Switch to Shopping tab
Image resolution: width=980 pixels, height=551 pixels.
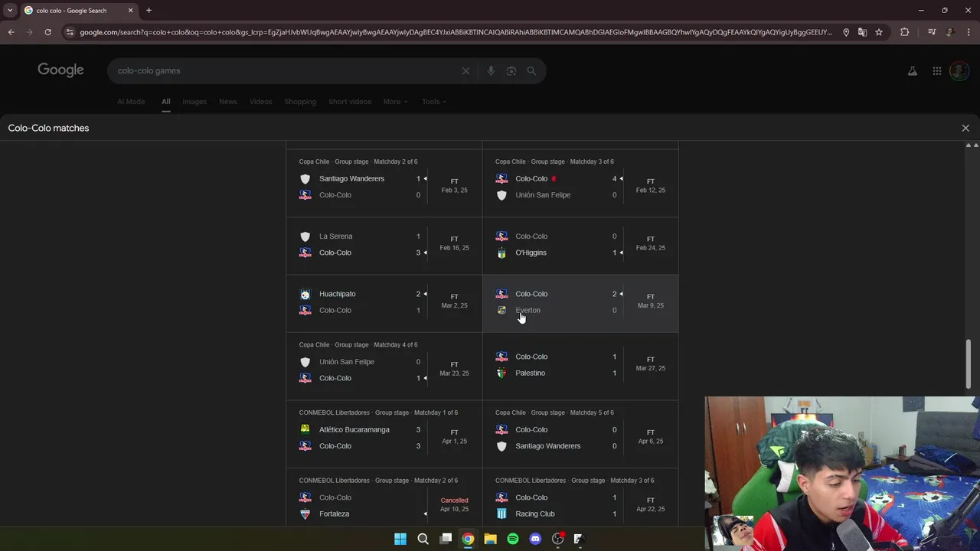coord(300,102)
